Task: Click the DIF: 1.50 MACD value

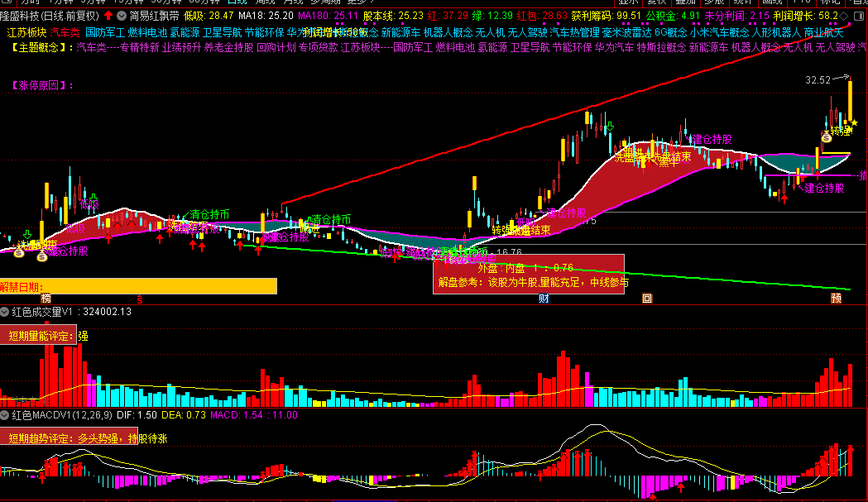Action: click(x=137, y=414)
